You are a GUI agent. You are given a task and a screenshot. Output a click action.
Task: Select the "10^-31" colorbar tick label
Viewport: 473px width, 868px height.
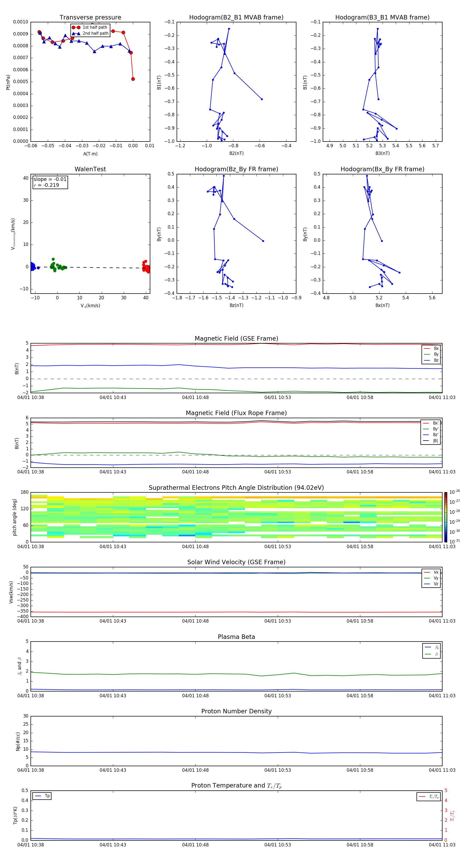(455, 542)
